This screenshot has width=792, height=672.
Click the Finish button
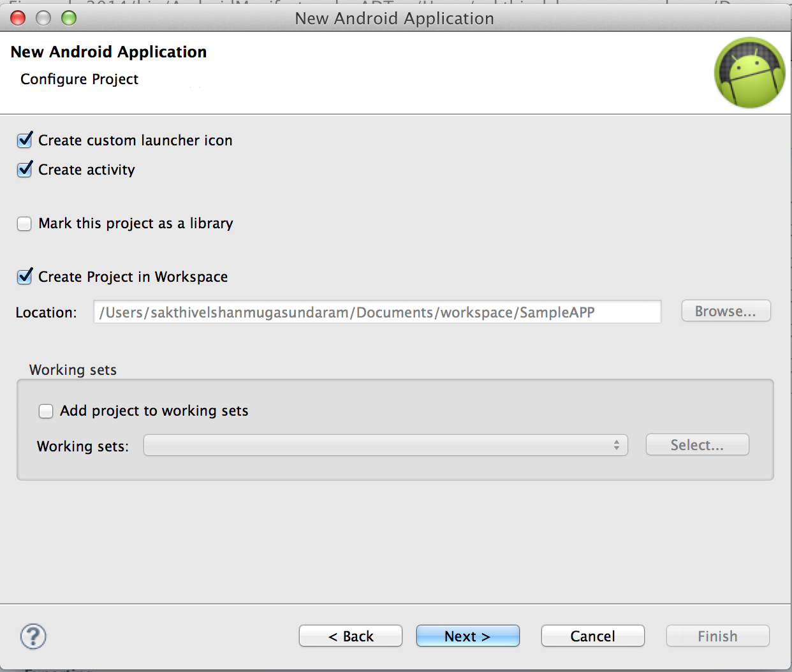click(x=717, y=636)
